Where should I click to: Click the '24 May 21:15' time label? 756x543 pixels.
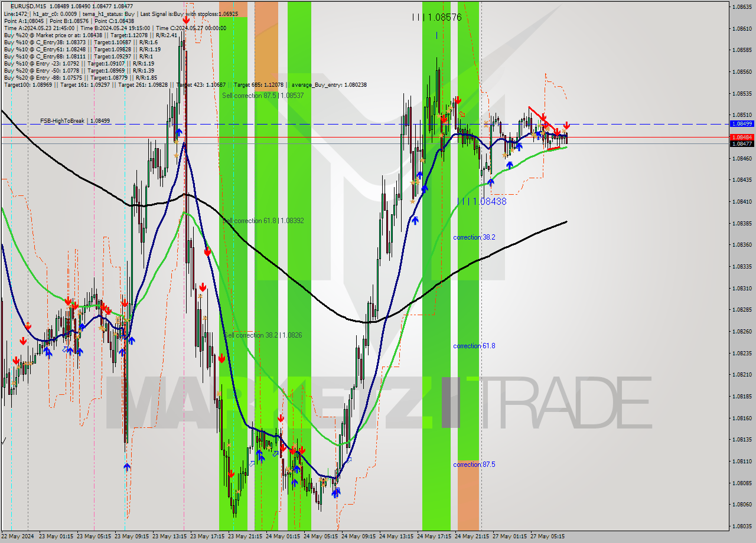click(x=471, y=537)
